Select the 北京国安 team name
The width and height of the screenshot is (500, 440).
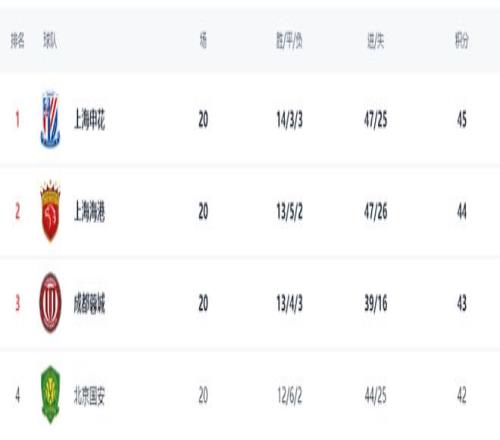click(89, 396)
